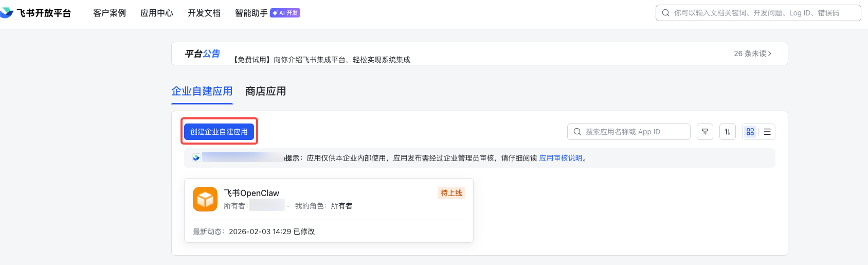Expand the 26 条未读 announcements
The height and width of the screenshot is (265, 868).
752,54
